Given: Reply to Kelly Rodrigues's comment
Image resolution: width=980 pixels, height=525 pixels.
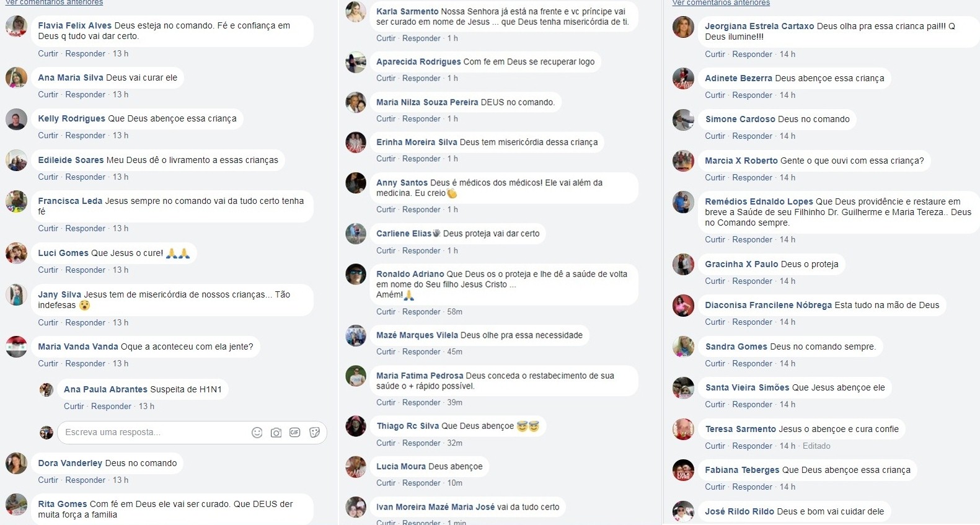Looking at the screenshot, I should 86,136.
